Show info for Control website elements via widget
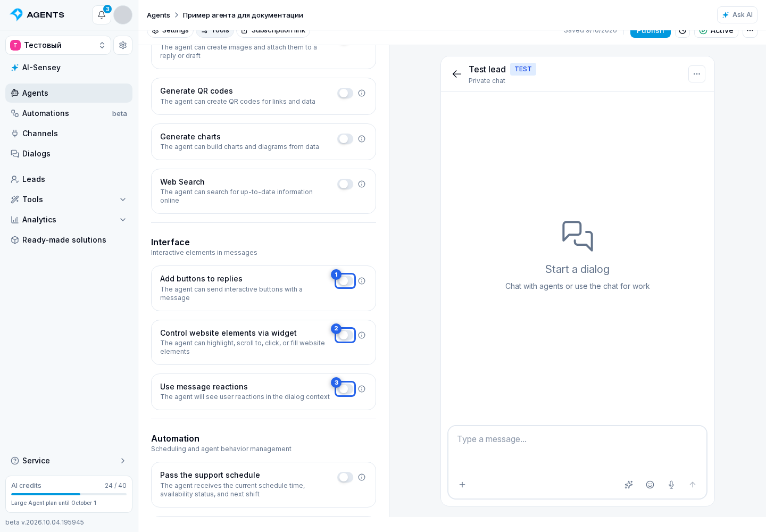766x532 pixels. click(x=362, y=335)
